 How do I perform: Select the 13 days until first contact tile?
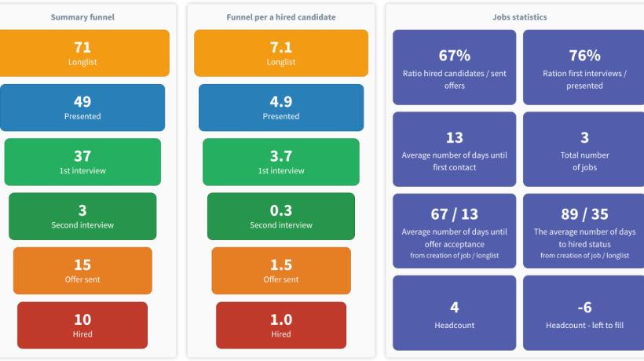454,149
